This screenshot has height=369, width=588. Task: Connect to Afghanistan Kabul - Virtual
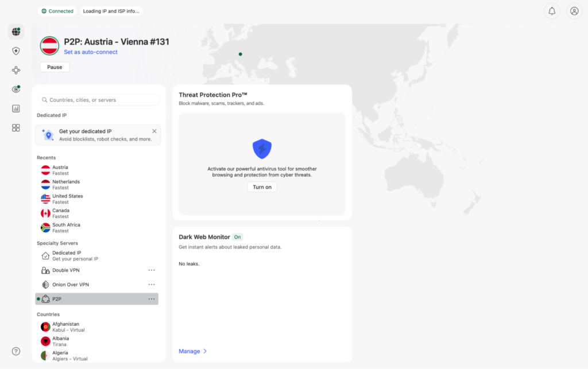[x=96, y=327]
